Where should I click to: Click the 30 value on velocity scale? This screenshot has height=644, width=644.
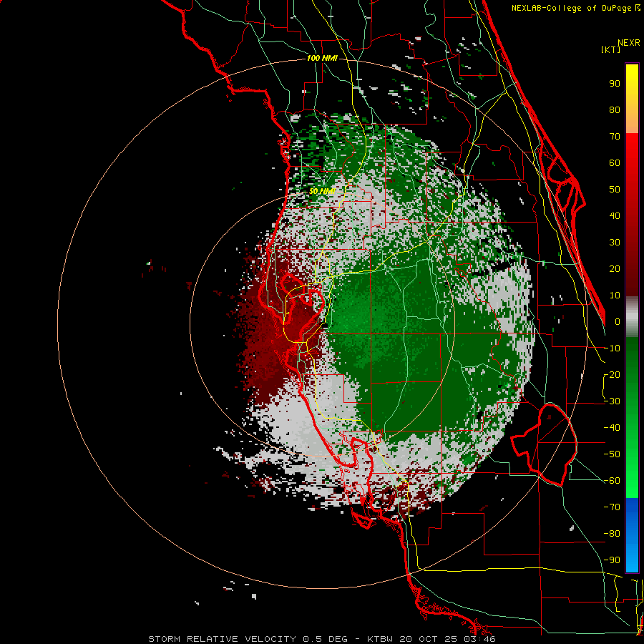coord(615,243)
